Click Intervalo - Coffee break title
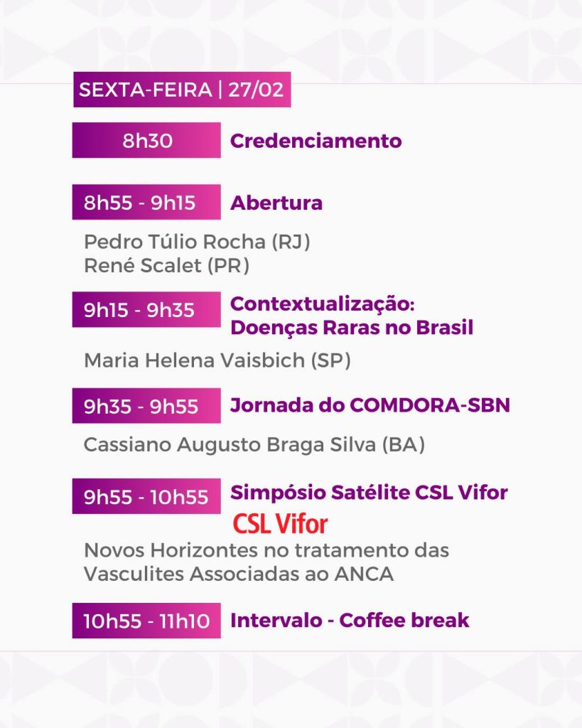The height and width of the screenshot is (728, 582). 350,620
